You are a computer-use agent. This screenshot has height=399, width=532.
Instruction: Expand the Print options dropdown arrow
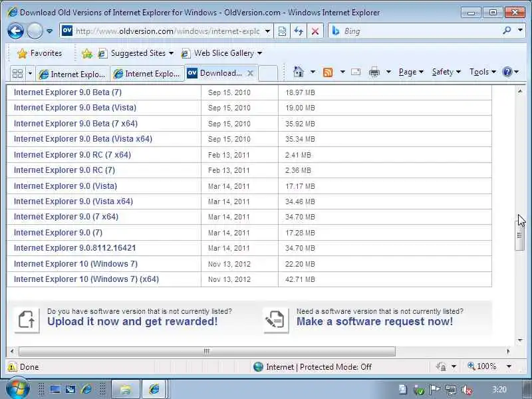pyautogui.click(x=388, y=72)
